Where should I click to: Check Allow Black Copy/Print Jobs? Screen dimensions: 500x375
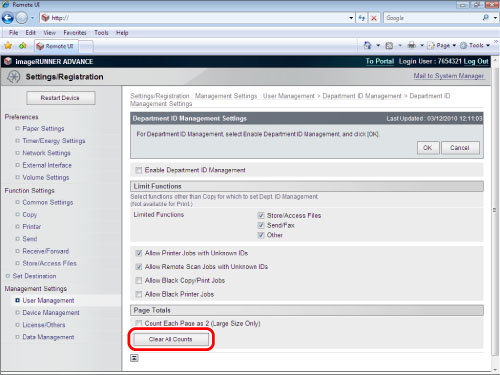(139, 281)
